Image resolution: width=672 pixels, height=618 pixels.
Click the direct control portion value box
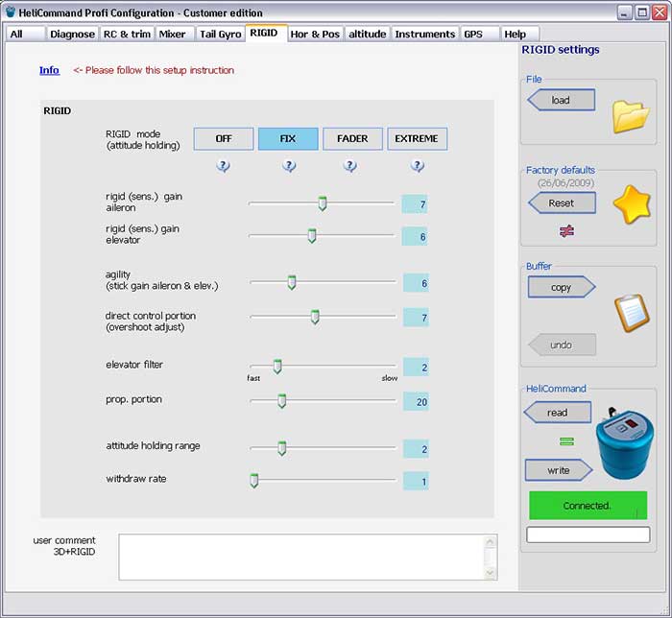(416, 318)
